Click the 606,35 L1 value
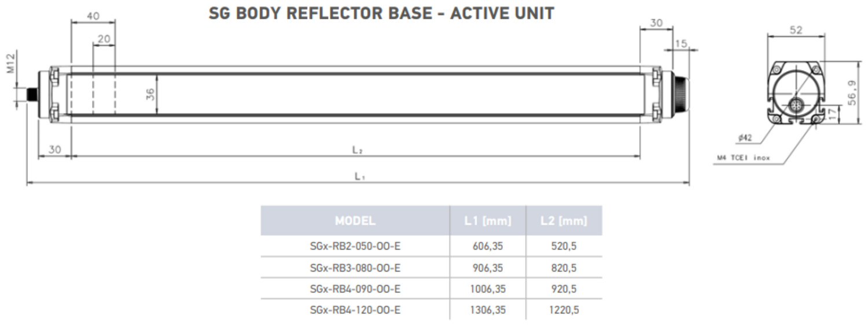868x326 pixels. point(488,246)
